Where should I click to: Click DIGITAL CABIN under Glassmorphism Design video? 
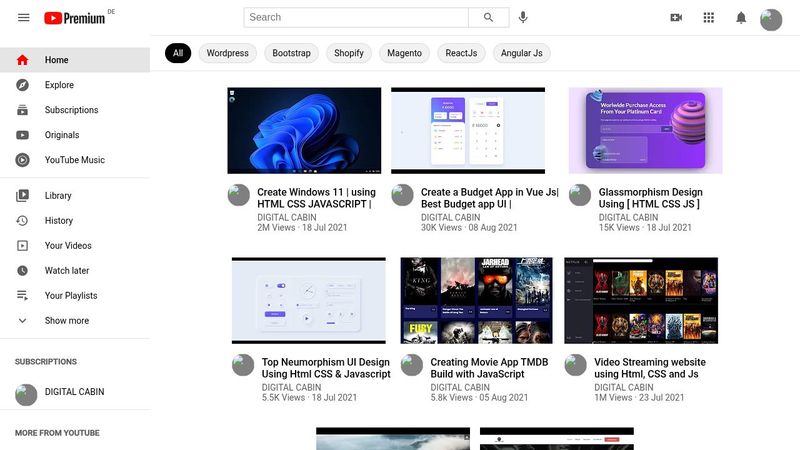coord(628,217)
